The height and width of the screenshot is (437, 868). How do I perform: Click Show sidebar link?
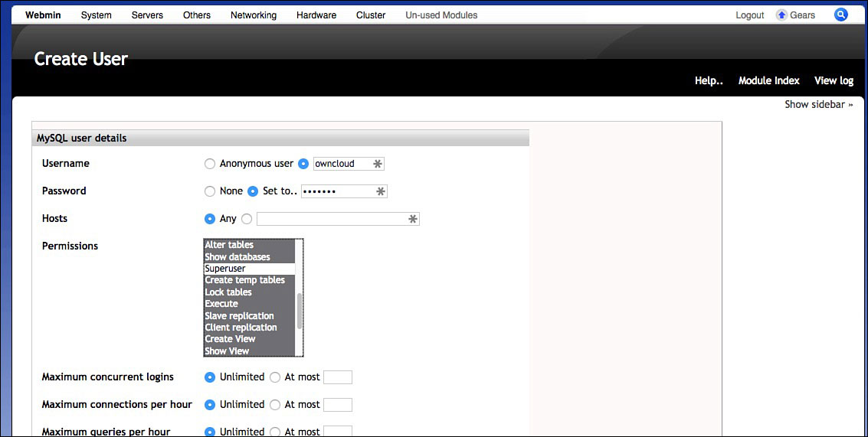pos(819,104)
